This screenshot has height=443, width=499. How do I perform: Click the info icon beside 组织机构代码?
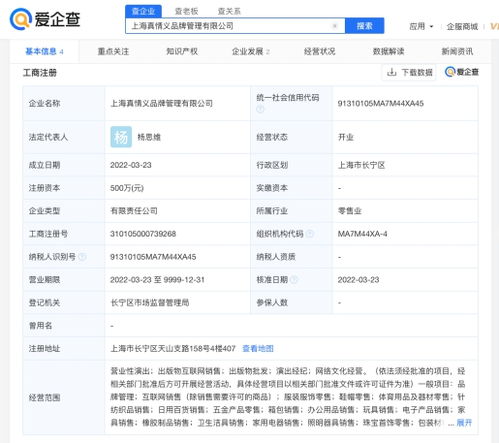[310, 234]
